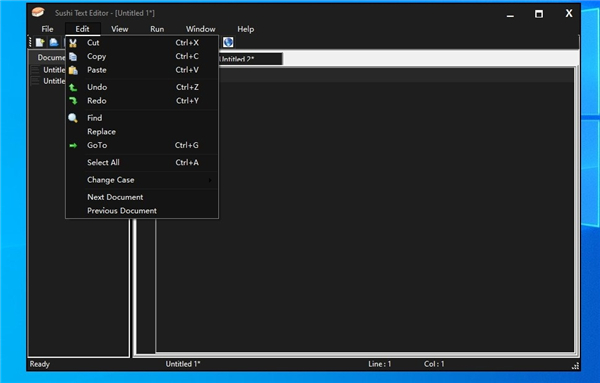Maximize the Sushi Text Editor window
600x383 pixels.
(x=539, y=14)
